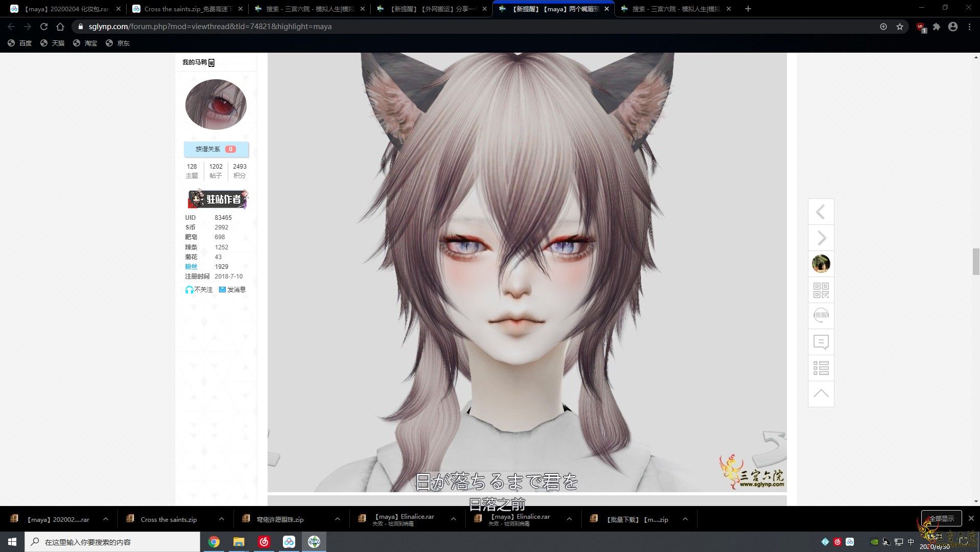This screenshot has width=980, height=552.
Task: Expand options for 【maya】202002....rar download
Action: pos(105,519)
